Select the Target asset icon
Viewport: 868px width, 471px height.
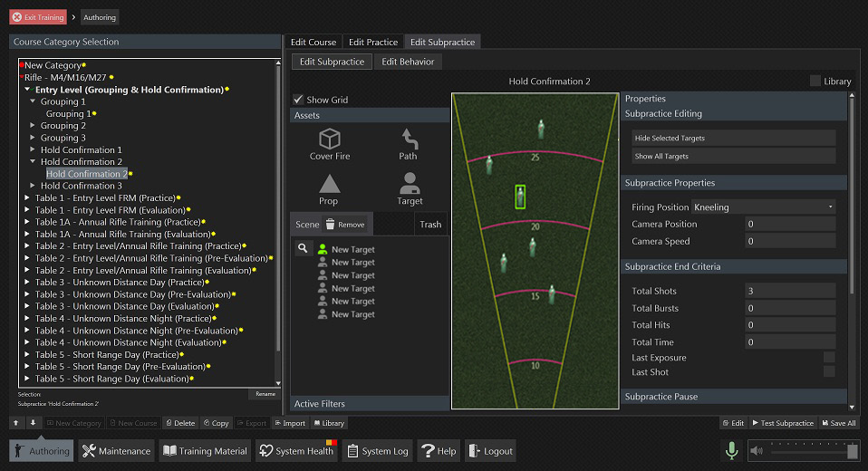click(410, 184)
